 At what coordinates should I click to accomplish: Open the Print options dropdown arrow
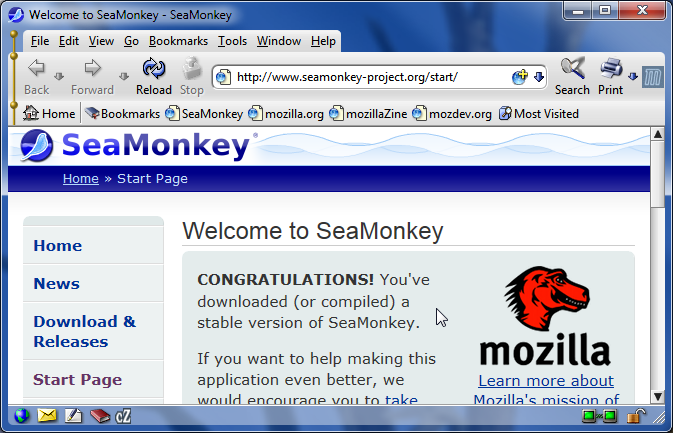pos(633,77)
